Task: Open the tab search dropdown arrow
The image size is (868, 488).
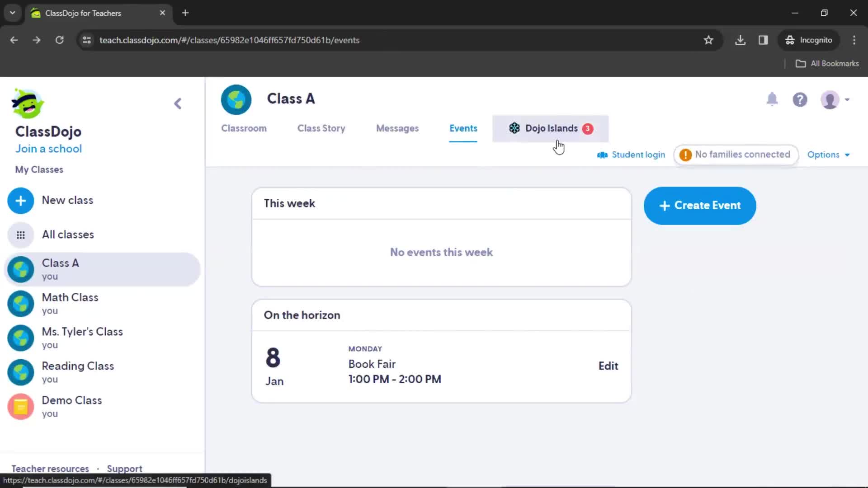Action: tap(13, 13)
